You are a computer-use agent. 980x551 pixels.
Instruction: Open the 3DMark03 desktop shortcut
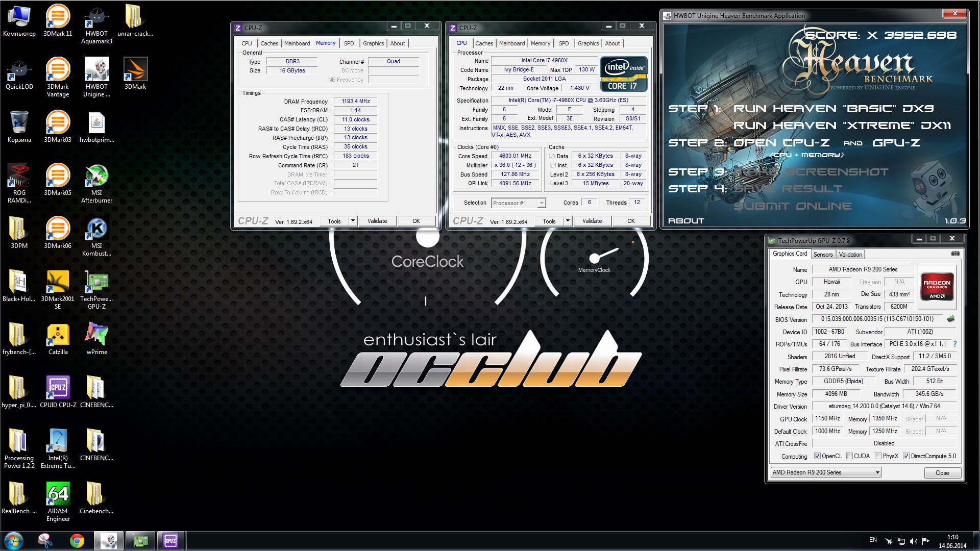[58, 127]
